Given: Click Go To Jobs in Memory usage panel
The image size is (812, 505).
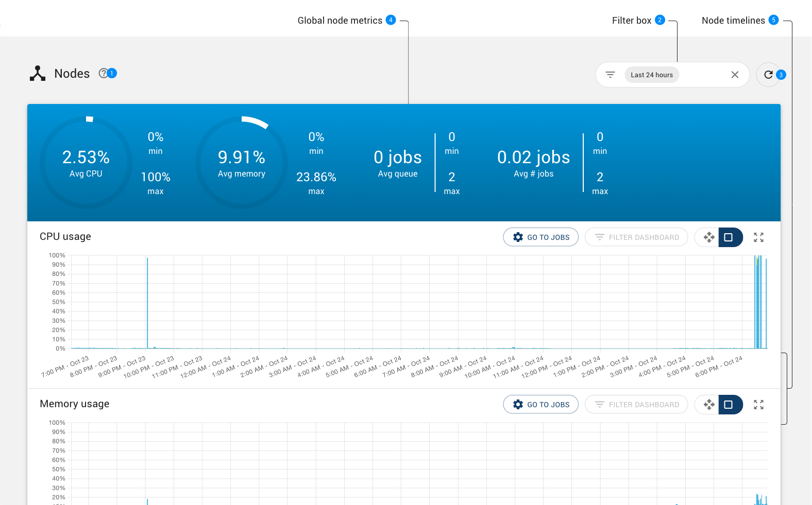Looking at the screenshot, I should [540, 405].
